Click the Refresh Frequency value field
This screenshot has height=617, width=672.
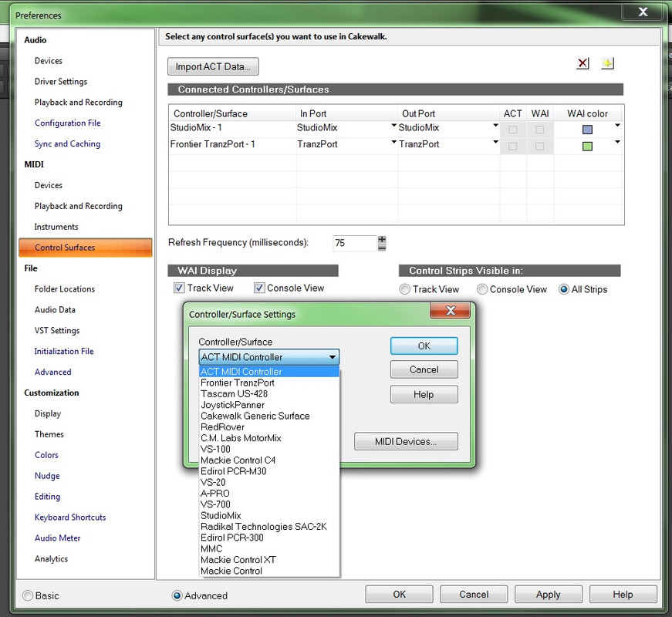tap(354, 243)
